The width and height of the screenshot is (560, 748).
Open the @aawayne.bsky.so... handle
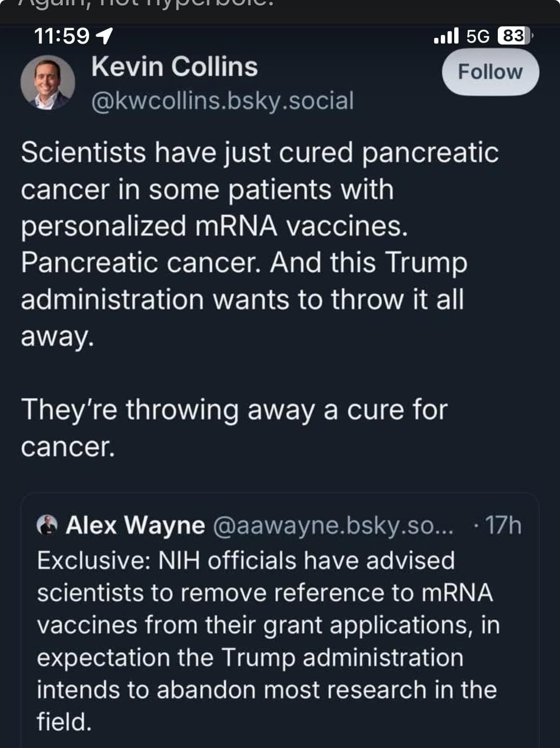(x=333, y=525)
